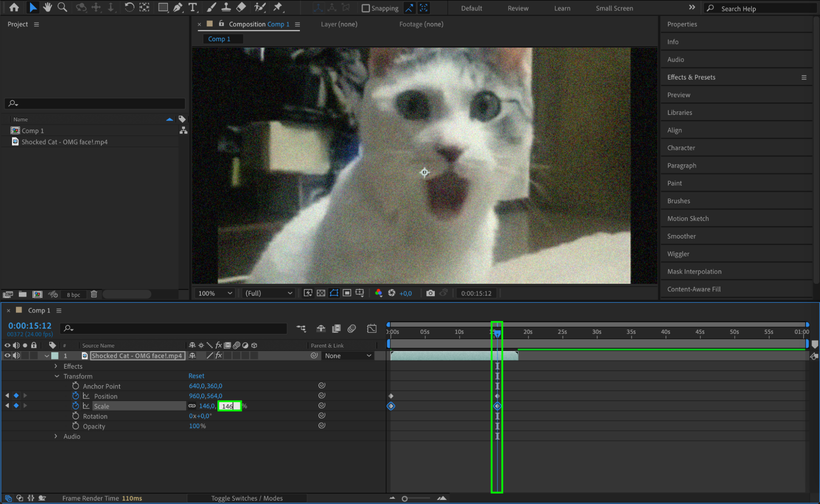
Task: Click the Take Snapshot camera icon
Action: (430, 293)
